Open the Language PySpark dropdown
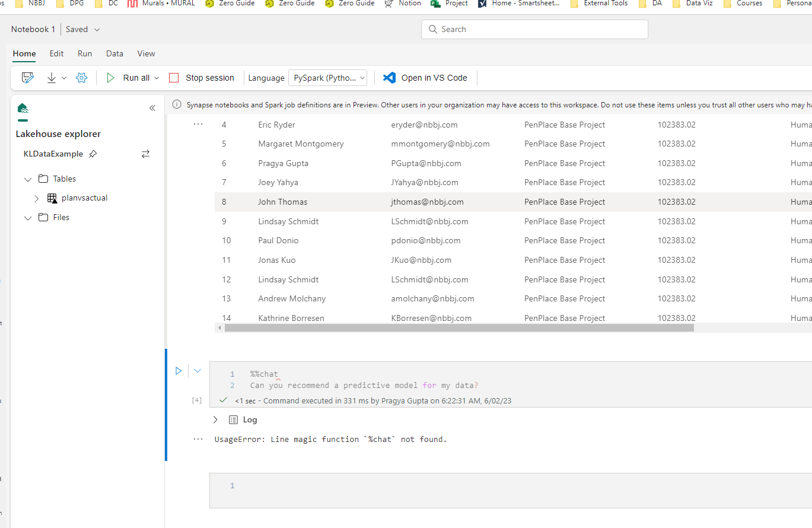This screenshot has height=528, width=812. click(327, 78)
